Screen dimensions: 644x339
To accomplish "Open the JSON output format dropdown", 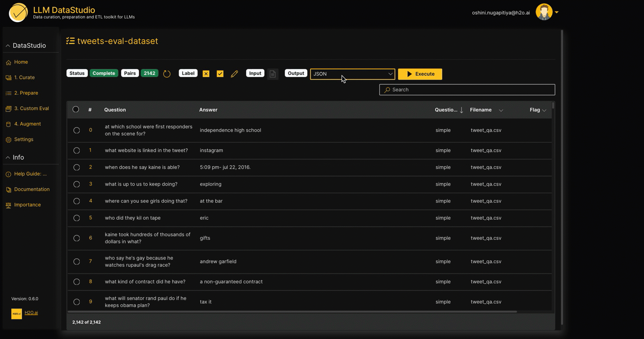I will click(352, 74).
